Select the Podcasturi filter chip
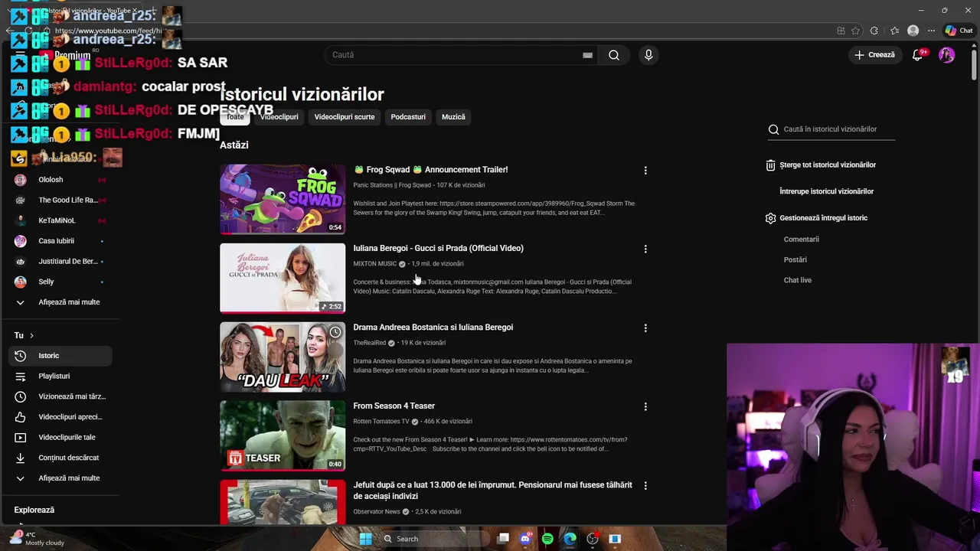 pyautogui.click(x=408, y=117)
